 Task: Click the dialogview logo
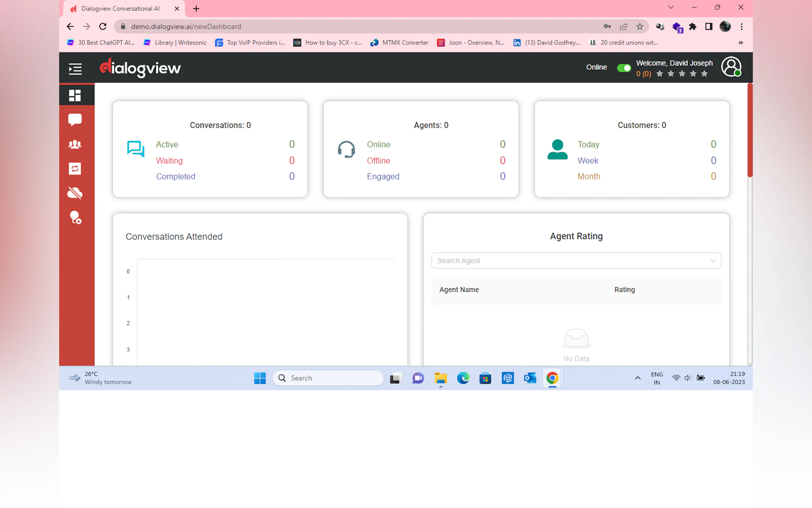(140, 68)
